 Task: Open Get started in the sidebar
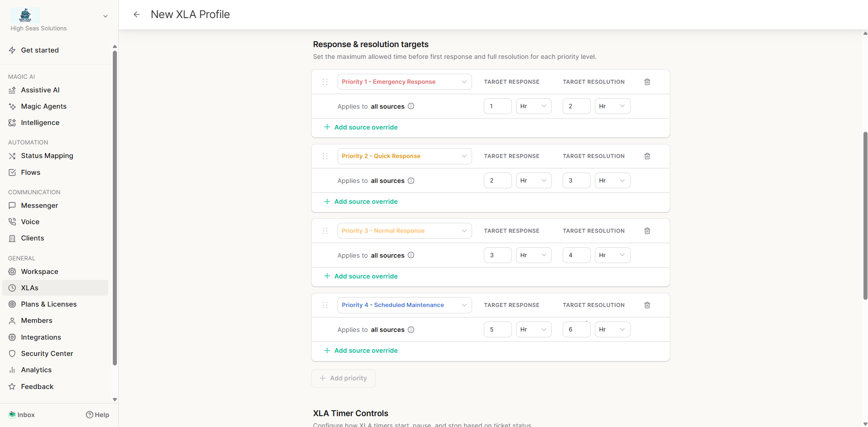(55, 50)
